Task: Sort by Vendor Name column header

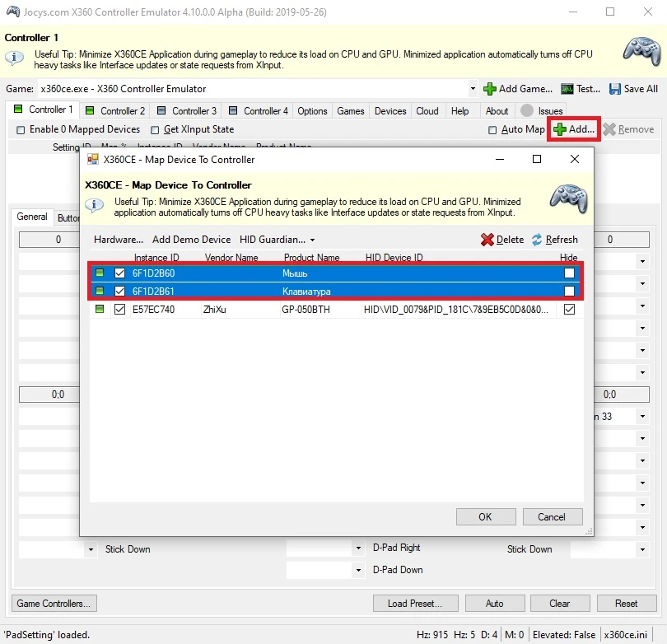Action: [231, 257]
